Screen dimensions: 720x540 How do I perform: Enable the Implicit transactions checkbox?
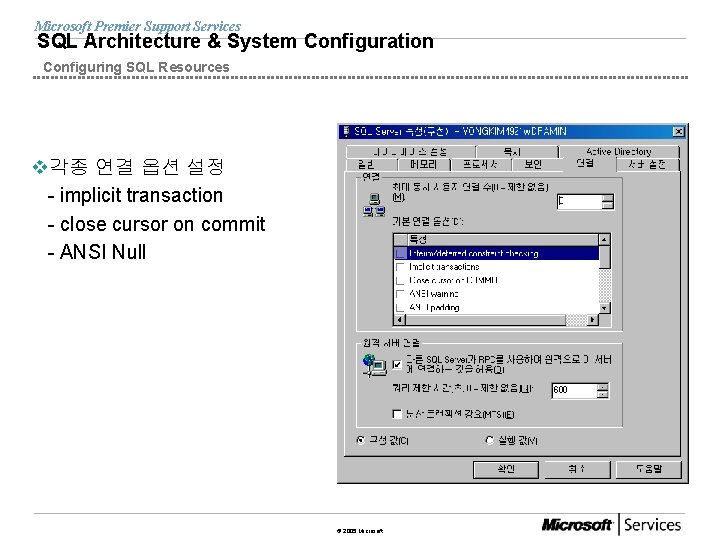pyautogui.click(x=401, y=267)
